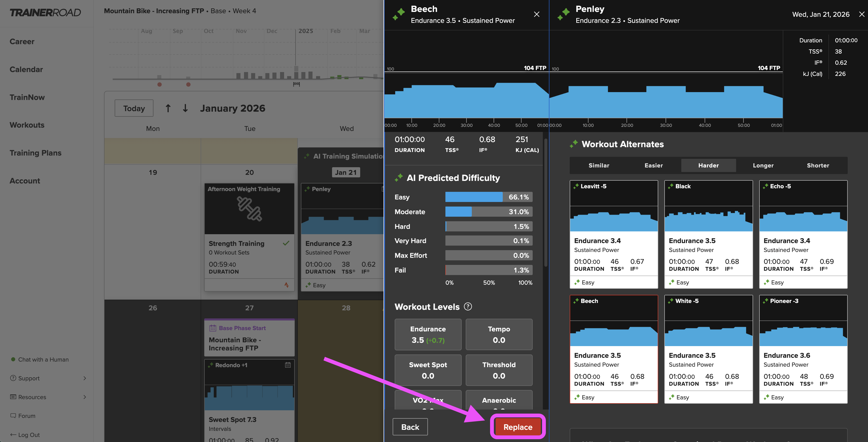
Task: Open Workout Levels help icon
Action: point(468,307)
